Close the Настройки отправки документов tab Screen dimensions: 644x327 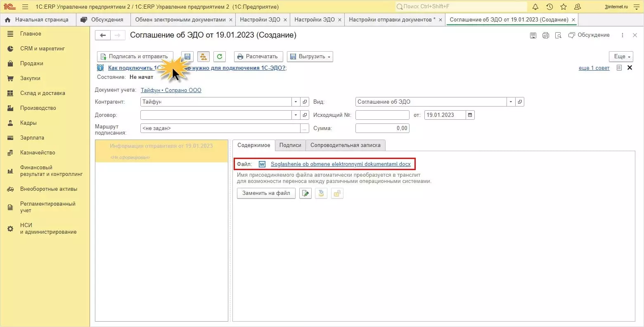tap(440, 20)
